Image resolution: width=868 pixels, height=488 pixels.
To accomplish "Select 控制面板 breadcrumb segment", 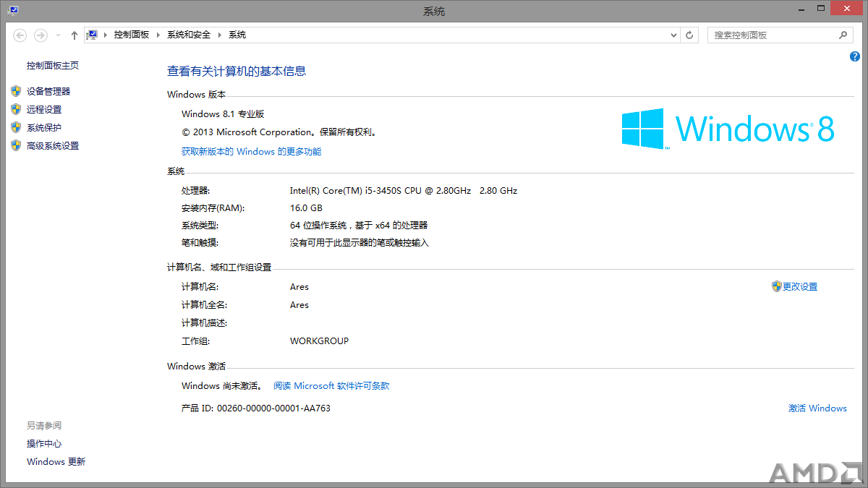I will (x=132, y=35).
